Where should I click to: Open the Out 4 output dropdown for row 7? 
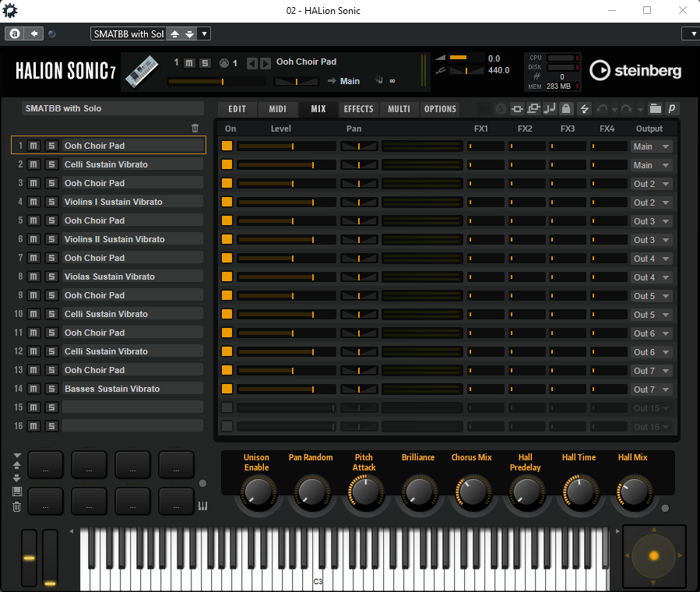click(x=652, y=259)
